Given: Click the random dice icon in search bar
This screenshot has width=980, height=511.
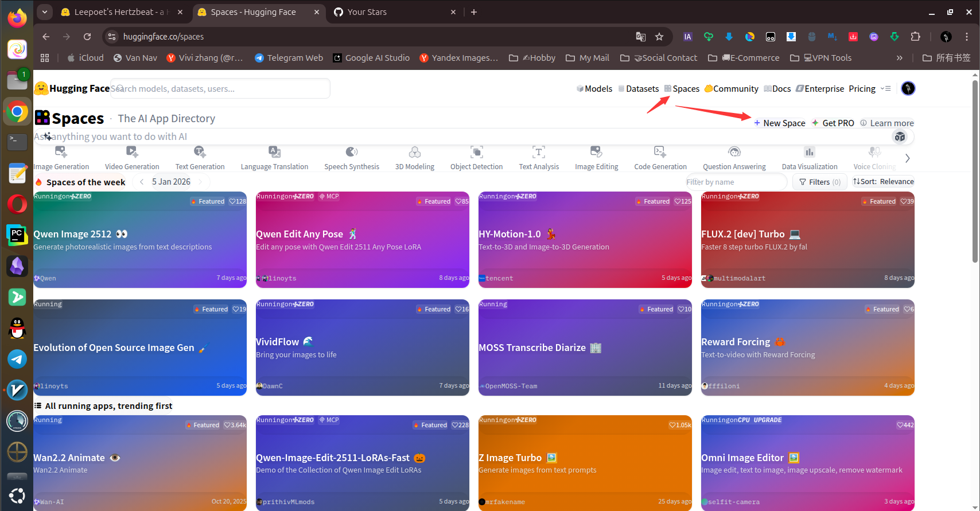Looking at the screenshot, I should tap(900, 136).
